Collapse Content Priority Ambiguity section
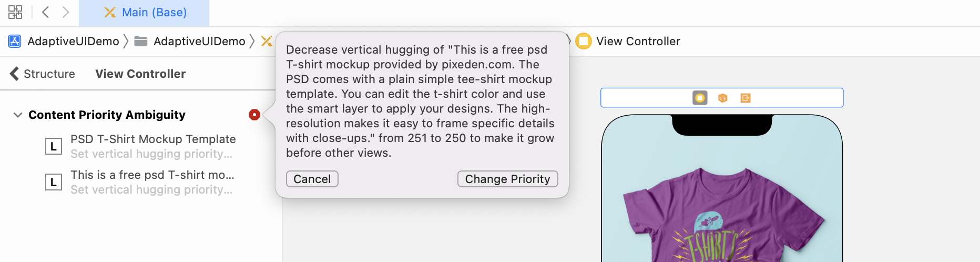 click(18, 115)
